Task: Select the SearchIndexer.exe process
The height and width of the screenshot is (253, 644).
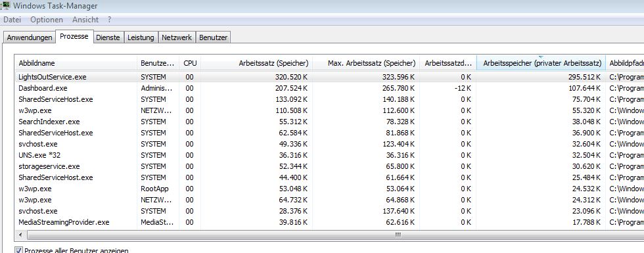Action: click(329, 122)
